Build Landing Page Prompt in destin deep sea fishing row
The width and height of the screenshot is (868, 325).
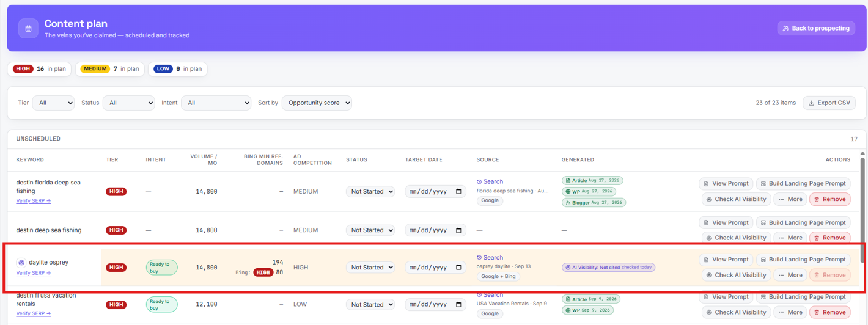point(803,222)
